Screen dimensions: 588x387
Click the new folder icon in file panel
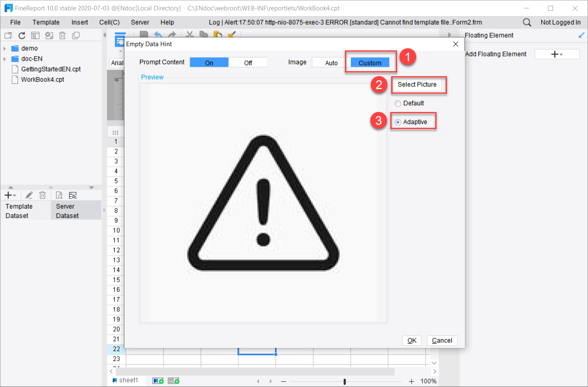click(x=8, y=36)
